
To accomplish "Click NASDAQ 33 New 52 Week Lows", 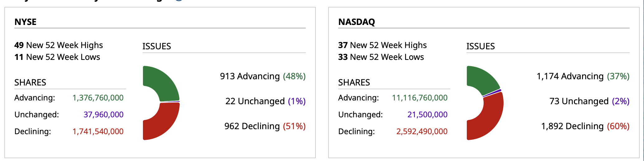I will pyautogui.click(x=381, y=57).
